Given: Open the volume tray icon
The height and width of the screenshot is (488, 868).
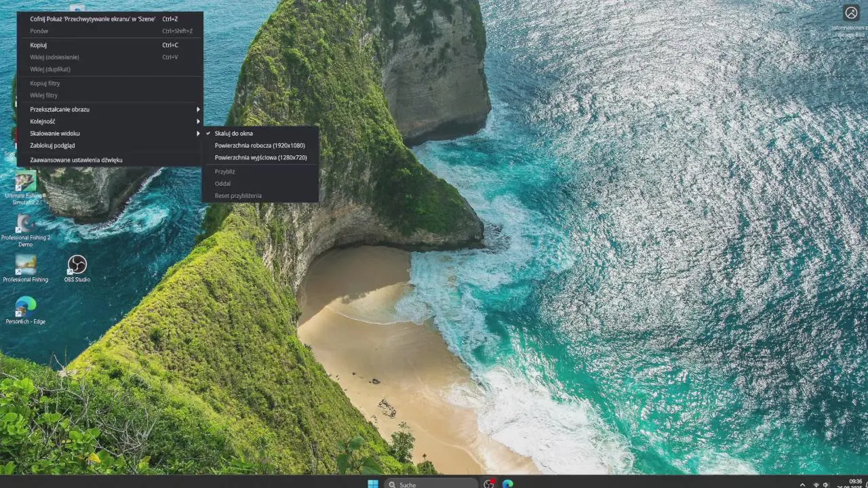Looking at the screenshot, I should coord(826,485).
